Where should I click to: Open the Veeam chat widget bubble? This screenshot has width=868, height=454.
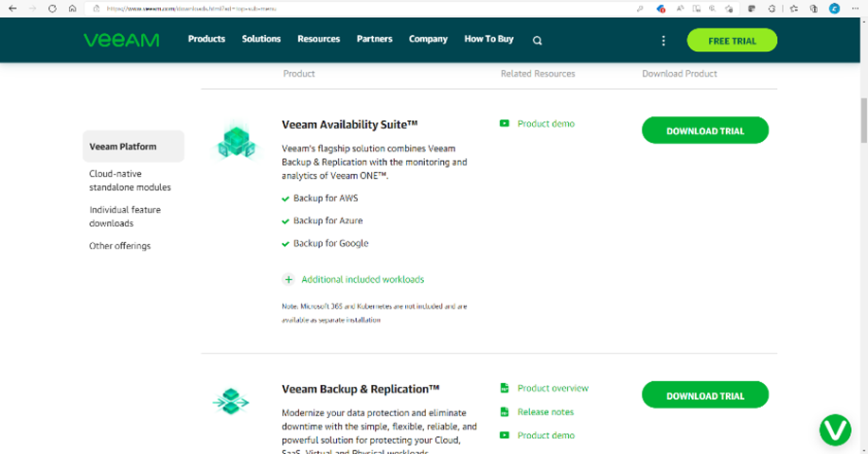click(835, 429)
